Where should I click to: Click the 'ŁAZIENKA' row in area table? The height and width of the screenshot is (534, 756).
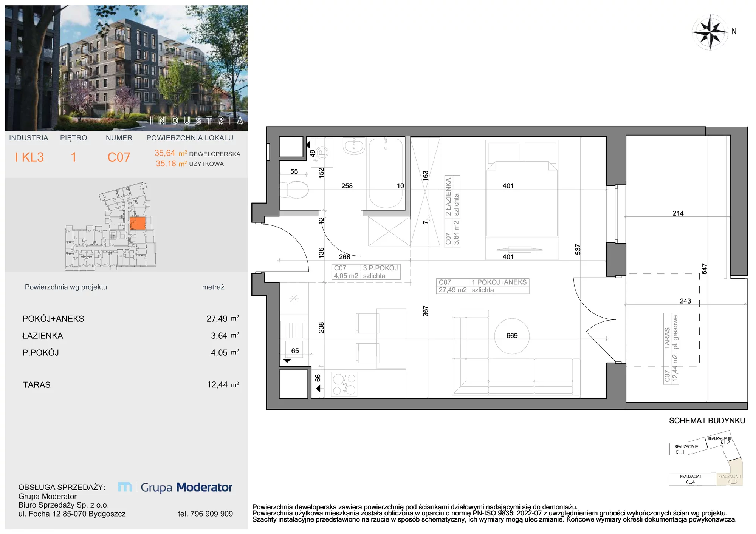coord(130,336)
